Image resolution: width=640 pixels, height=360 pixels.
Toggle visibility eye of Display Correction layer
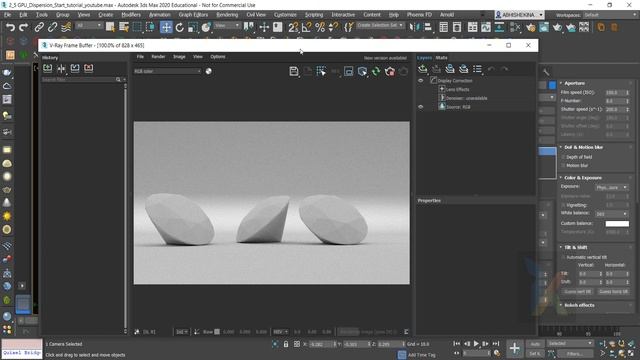tap(420, 81)
